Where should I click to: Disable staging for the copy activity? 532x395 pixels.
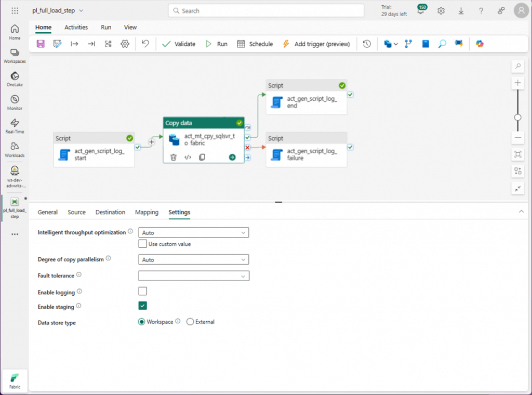coord(142,306)
